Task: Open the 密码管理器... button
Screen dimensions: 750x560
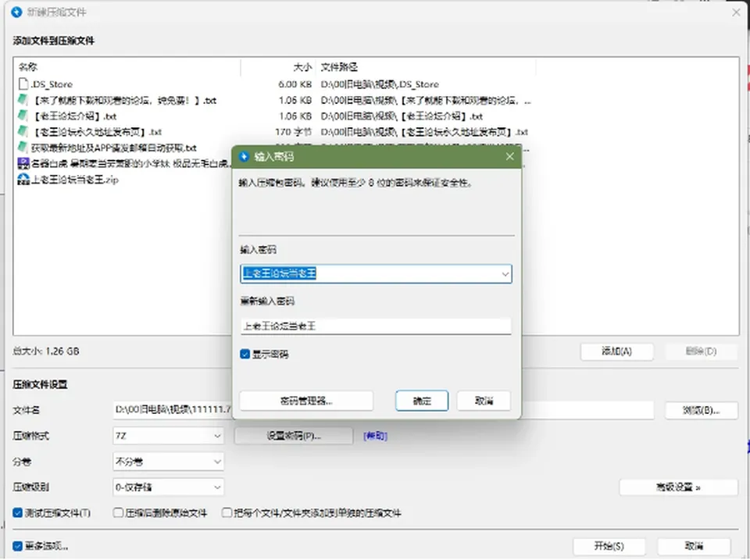Action: pyautogui.click(x=306, y=401)
